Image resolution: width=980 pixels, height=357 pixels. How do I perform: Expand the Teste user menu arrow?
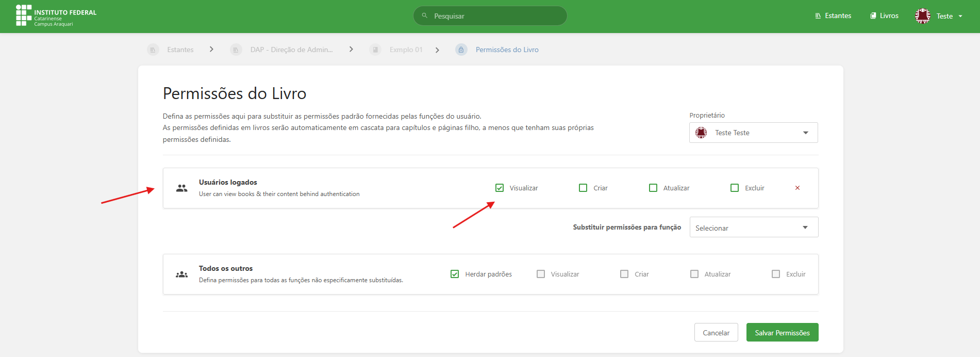point(960,17)
